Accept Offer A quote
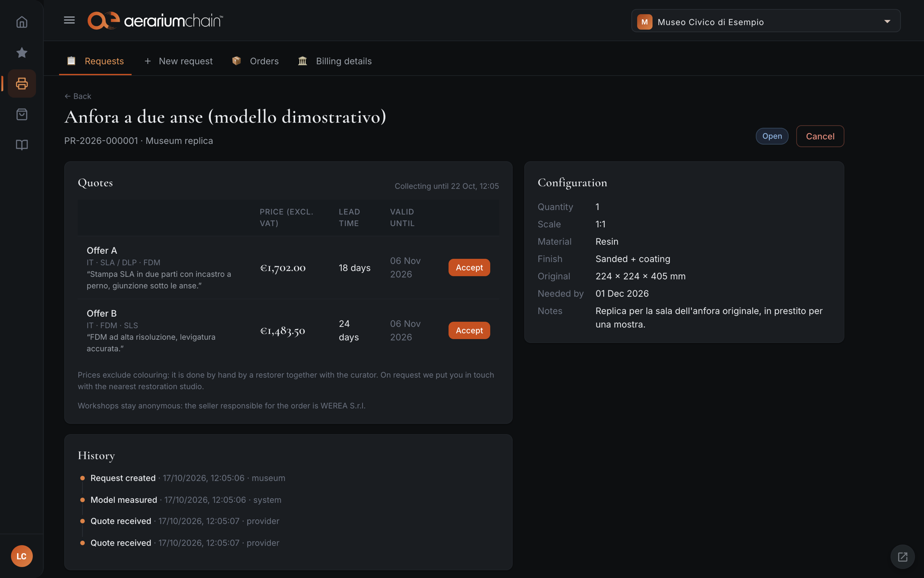 point(469,267)
